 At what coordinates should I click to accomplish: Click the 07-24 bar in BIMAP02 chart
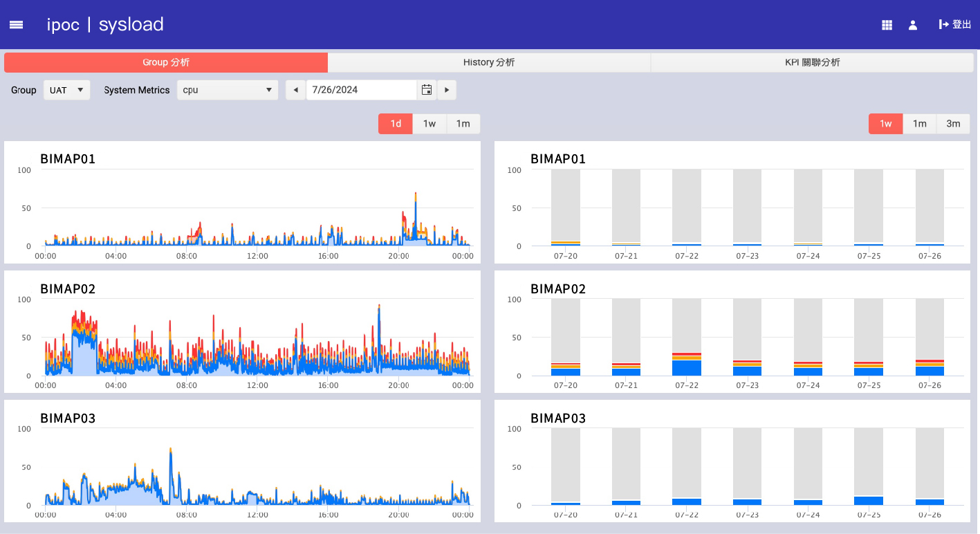(808, 337)
